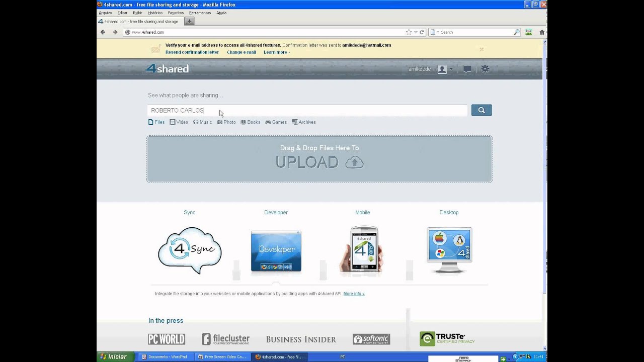Select the 4shared.com browser tab
The width and height of the screenshot is (644, 362).
(x=139, y=22)
